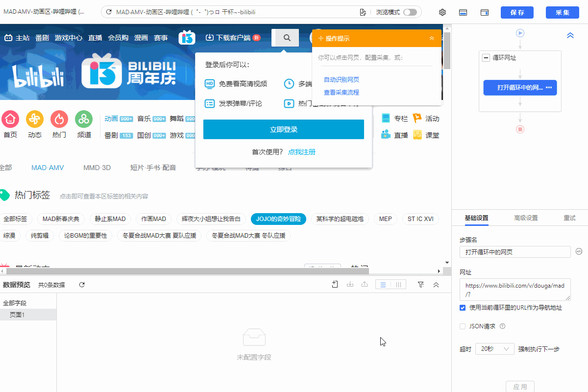Collapse the 操作提示 panel

pyautogui.click(x=432, y=38)
